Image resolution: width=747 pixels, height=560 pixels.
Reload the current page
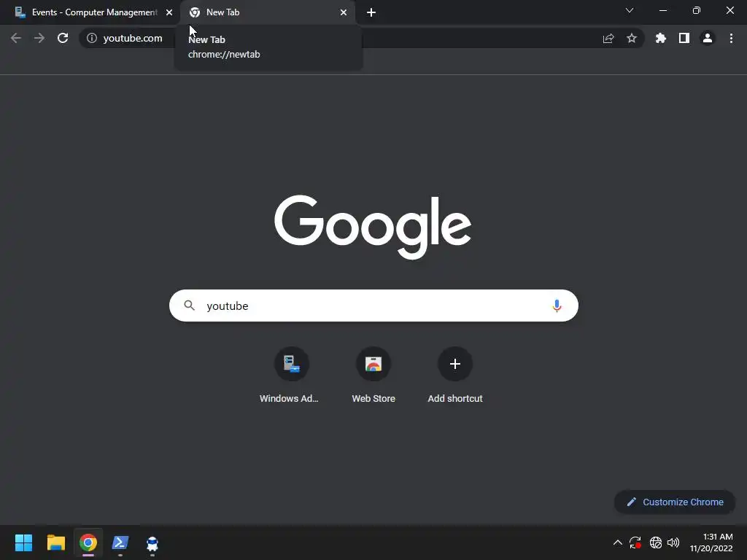coord(63,38)
